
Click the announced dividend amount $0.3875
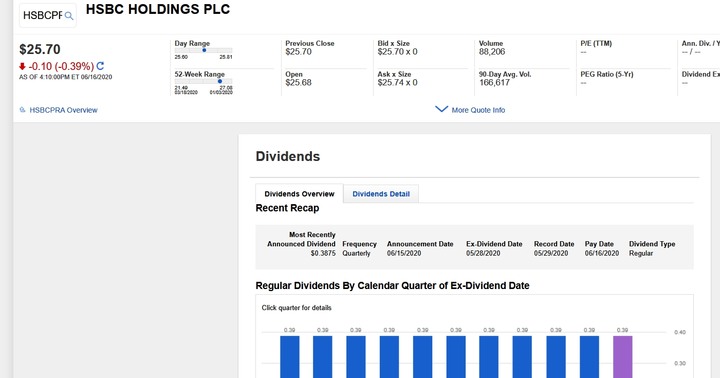[x=323, y=253]
